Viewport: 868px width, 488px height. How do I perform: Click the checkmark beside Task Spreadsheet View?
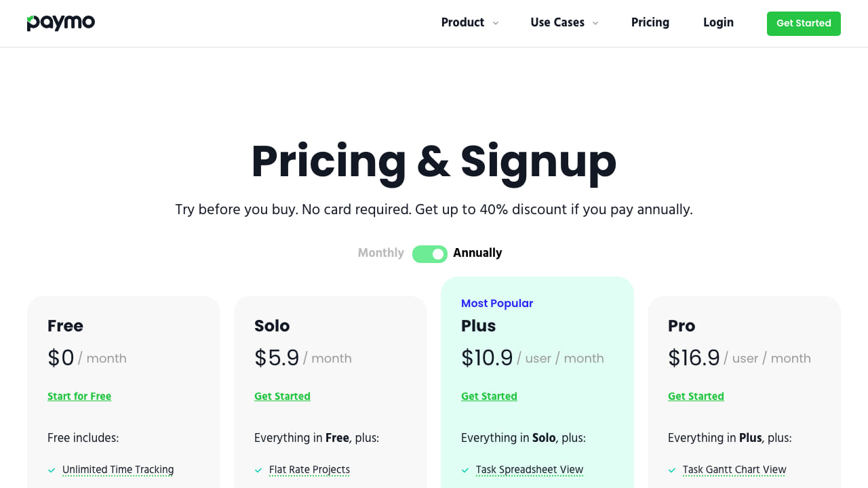coord(465,469)
